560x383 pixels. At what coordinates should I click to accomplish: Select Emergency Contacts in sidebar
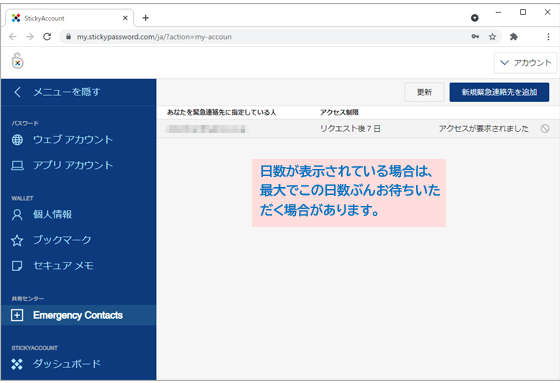point(79,315)
